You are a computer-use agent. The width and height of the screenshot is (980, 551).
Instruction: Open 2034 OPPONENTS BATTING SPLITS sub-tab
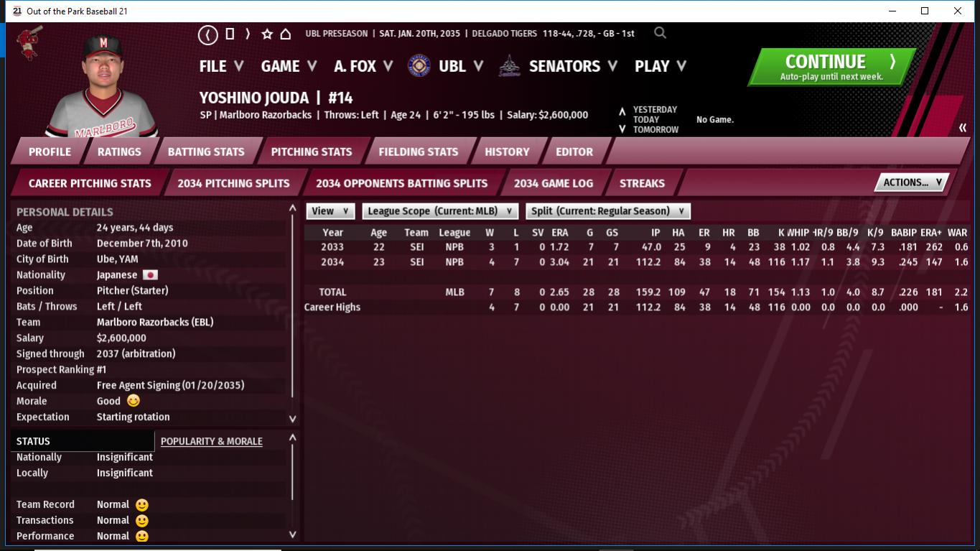401,183
